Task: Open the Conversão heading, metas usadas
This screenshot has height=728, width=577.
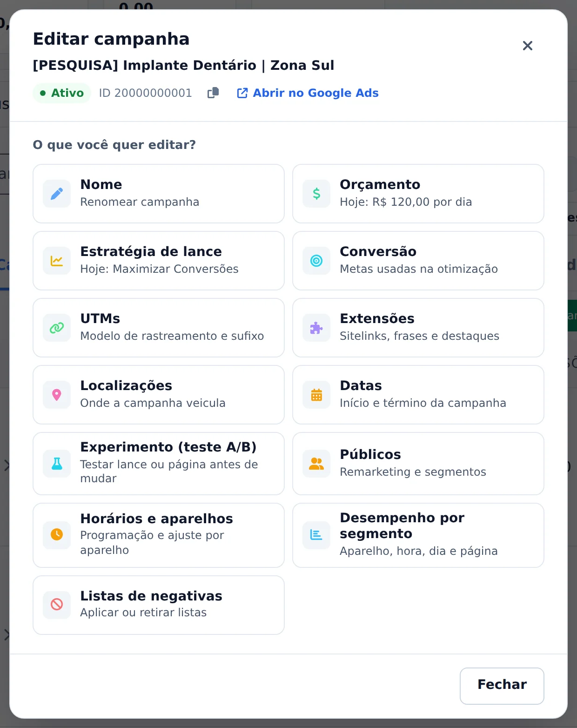Action: [x=378, y=251]
